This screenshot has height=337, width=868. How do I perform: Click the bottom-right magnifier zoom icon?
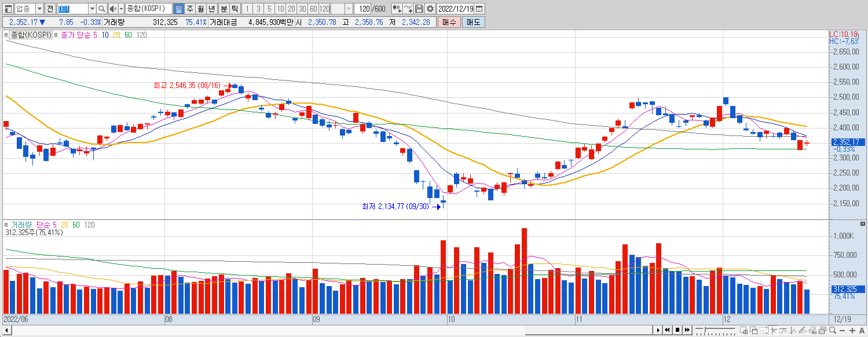point(832,331)
